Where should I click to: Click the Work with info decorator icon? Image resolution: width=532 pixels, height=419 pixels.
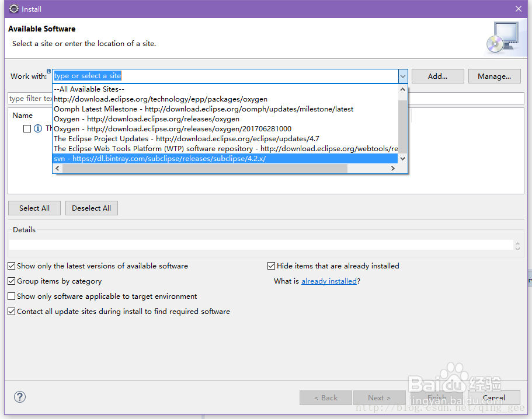point(48,71)
